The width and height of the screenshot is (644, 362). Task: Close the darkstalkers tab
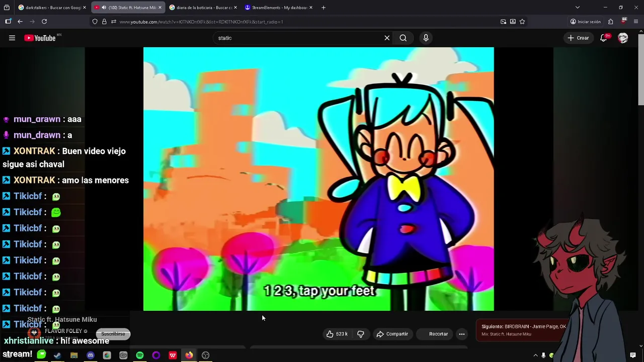tap(85, 8)
